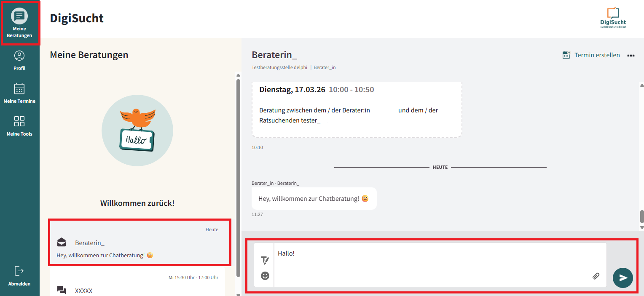Open the Profil page
Screen dimensions: 644x296
tap(19, 60)
